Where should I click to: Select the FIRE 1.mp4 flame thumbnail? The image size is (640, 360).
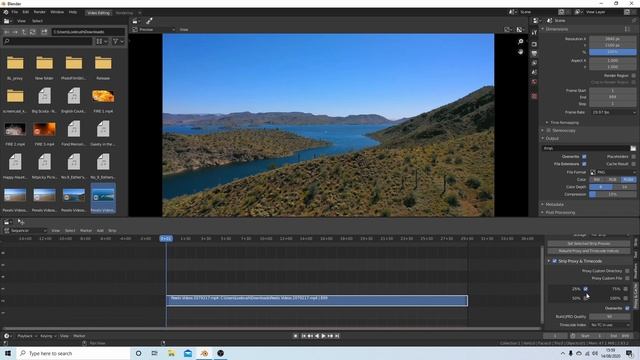(103, 96)
